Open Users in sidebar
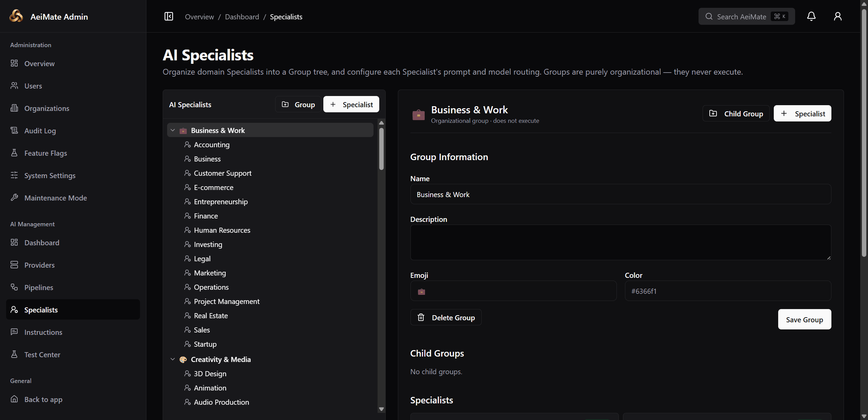The width and height of the screenshot is (868, 420). click(x=73, y=86)
